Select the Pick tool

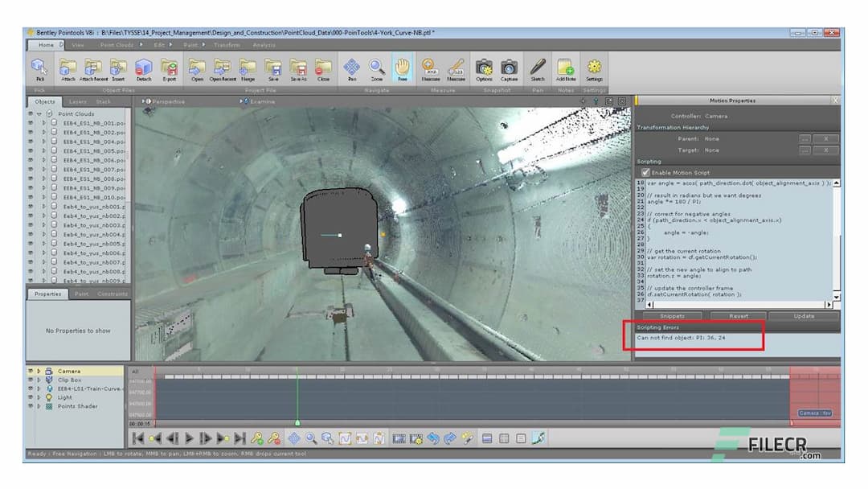coord(38,68)
